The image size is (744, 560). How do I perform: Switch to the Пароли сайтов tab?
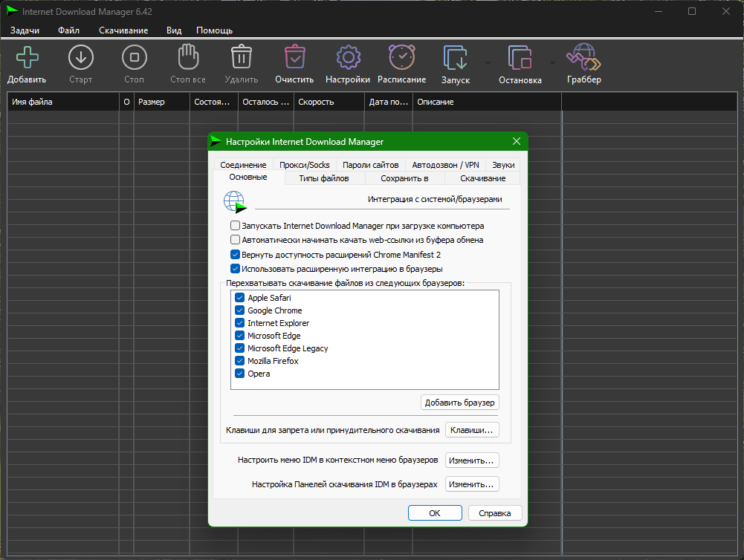pos(371,165)
